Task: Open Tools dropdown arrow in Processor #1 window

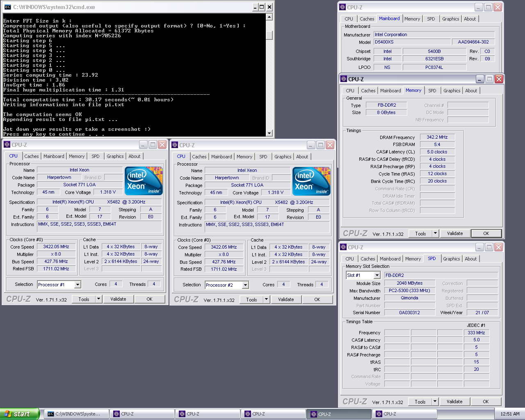Action: pyautogui.click(x=98, y=299)
